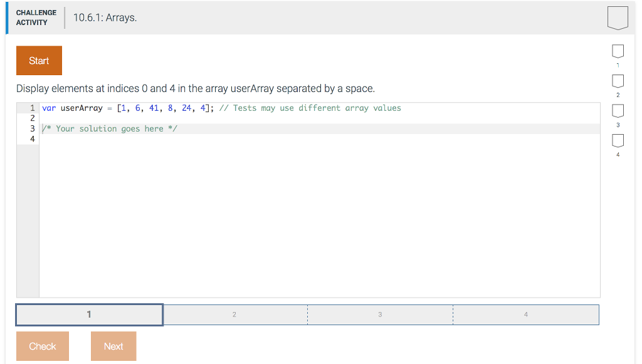This screenshot has width=642, height=364.
Task: Select progress segment 1
Action: coord(89,315)
